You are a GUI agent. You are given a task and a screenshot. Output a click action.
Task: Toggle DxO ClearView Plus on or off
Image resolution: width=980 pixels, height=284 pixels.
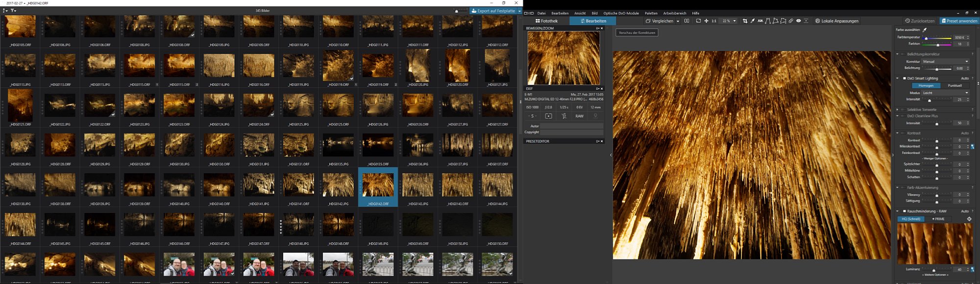click(x=903, y=116)
